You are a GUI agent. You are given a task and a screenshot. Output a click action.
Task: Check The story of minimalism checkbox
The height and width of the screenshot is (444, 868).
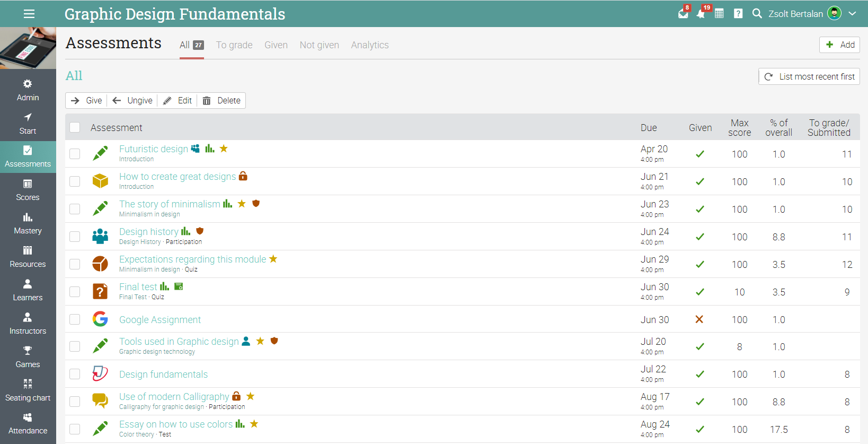(x=75, y=209)
